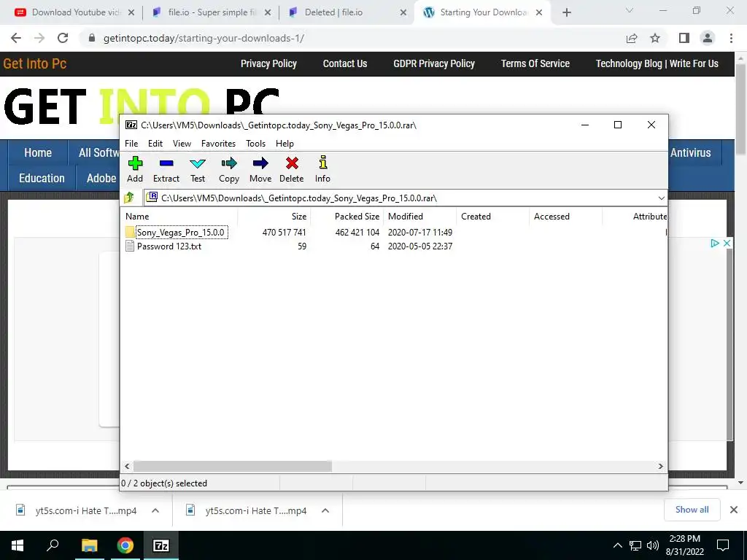Extract files with the Extract icon
The width and height of the screenshot is (747, 560).
coord(166,169)
